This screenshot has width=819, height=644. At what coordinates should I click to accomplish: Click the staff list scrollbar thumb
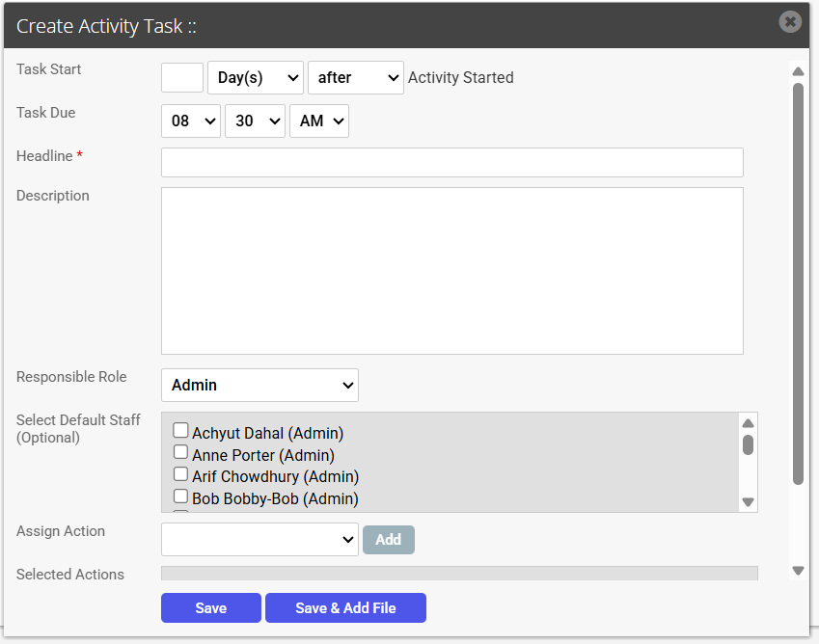(x=748, y=445)
